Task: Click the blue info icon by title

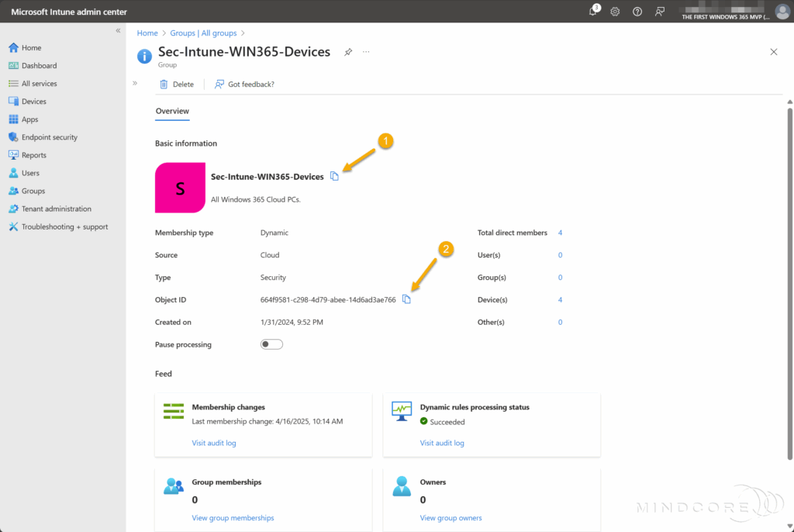Action: pos(144,57)
